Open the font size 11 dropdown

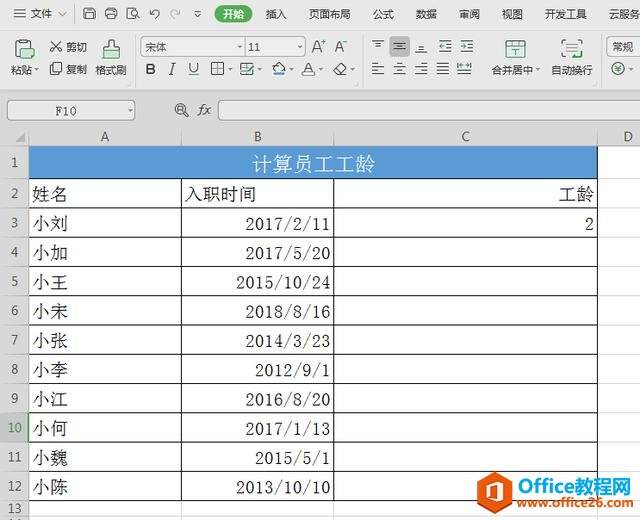coord(300,47)
